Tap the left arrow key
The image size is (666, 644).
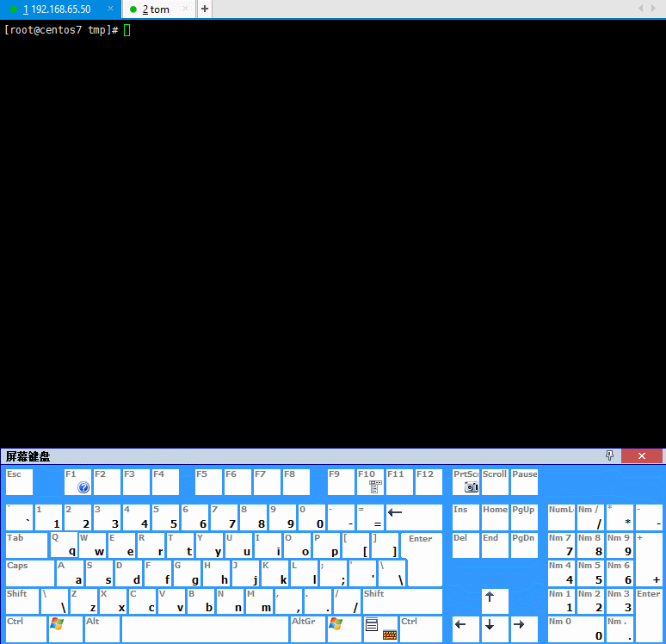(x=466, y=629)
